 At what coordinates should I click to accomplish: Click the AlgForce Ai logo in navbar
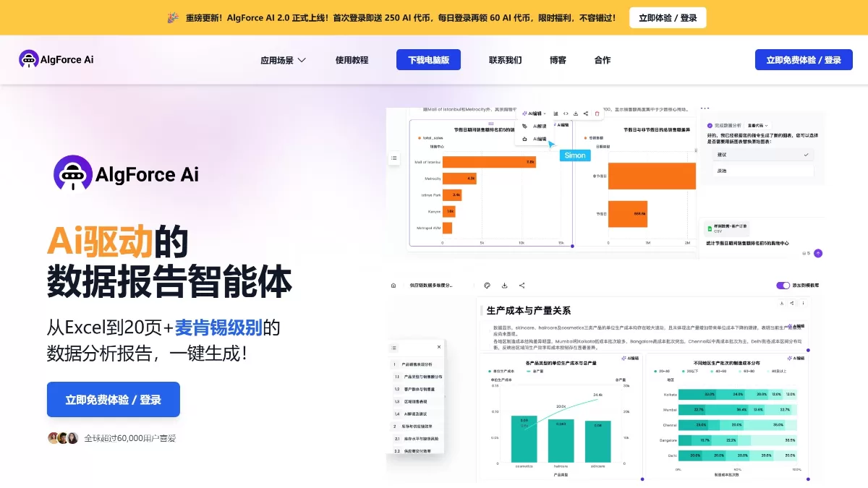coord(56,59)
